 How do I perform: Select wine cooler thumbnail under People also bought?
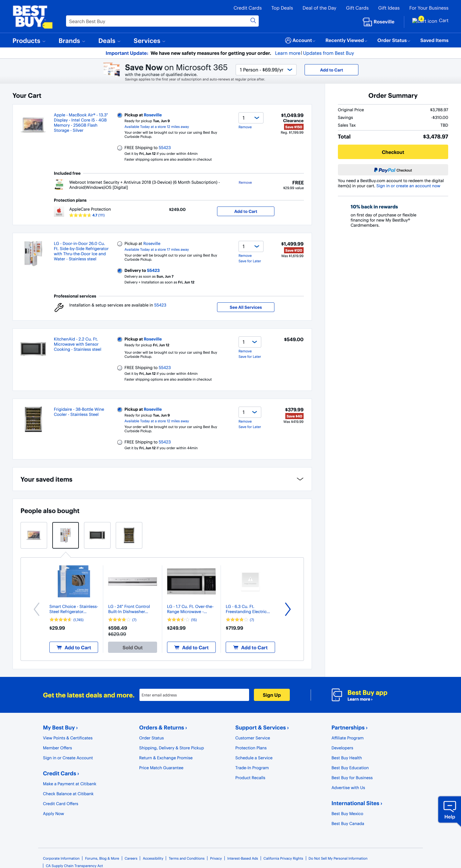(129, 535)
